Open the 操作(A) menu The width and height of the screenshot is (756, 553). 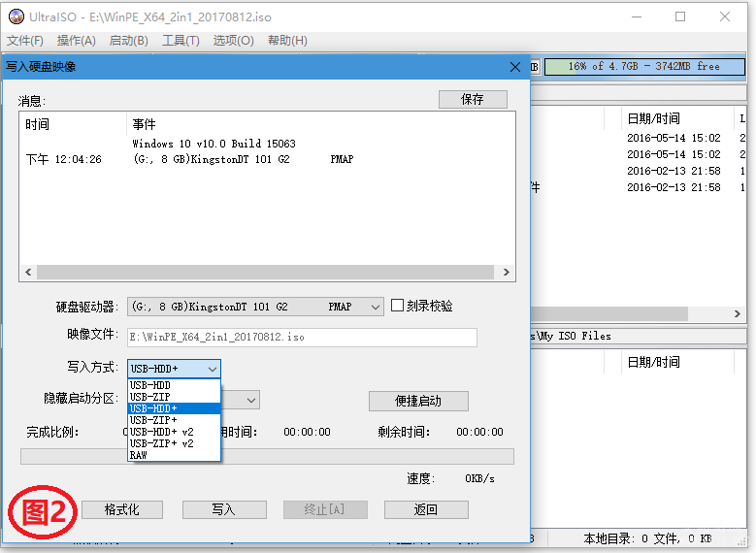coord(76,41)
